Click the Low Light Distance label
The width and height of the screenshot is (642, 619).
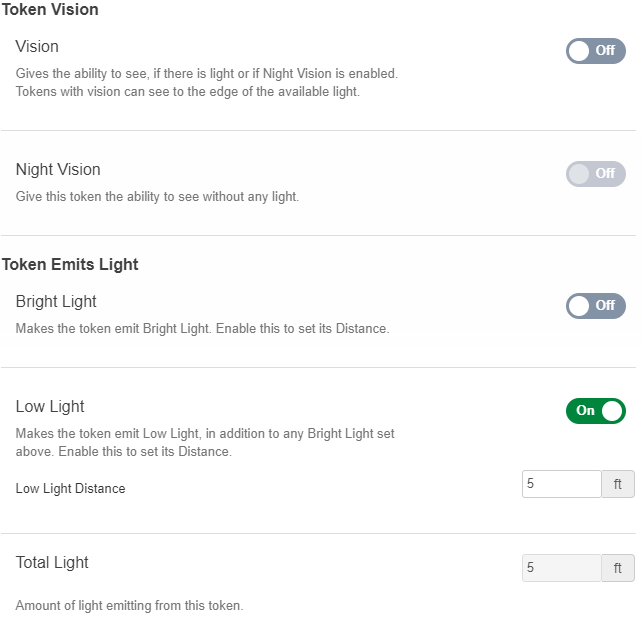tap(70, 489)
